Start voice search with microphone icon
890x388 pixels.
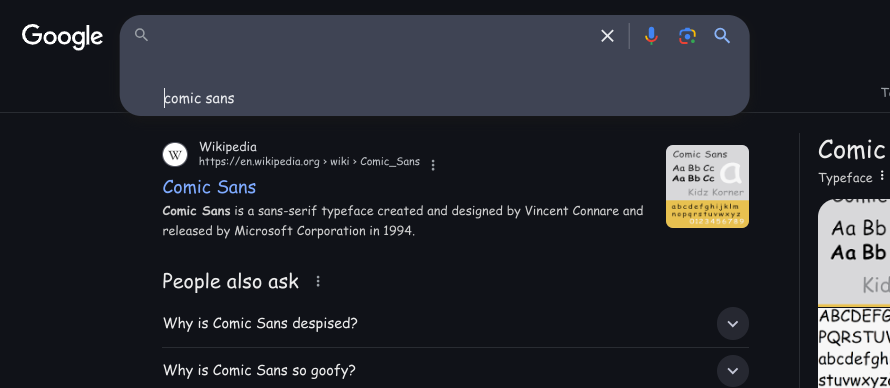651,36
